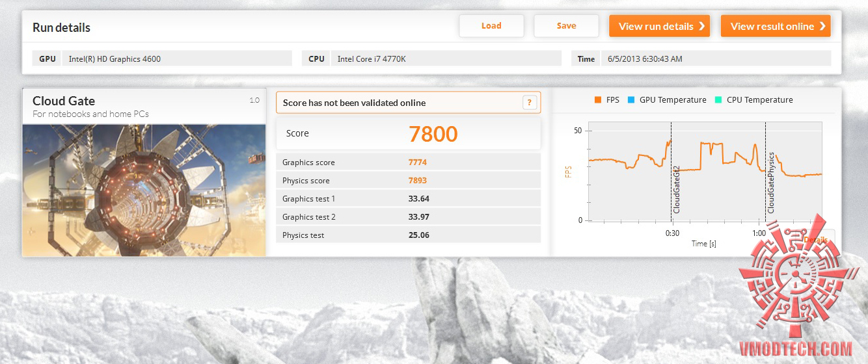This screenshot has height=364, width=868.
Task: Select the Time field 6/5/2013 6:30:43 AM
Action: point(716,58)
